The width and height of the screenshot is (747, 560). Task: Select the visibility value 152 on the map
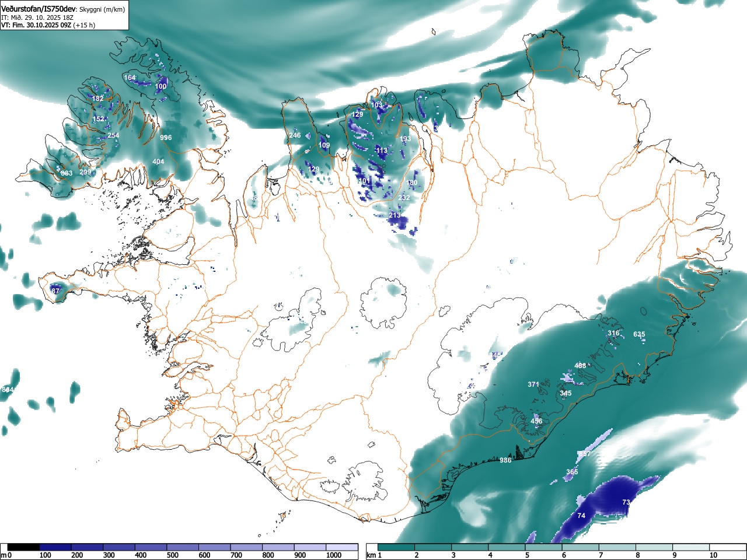click(99, 119)
